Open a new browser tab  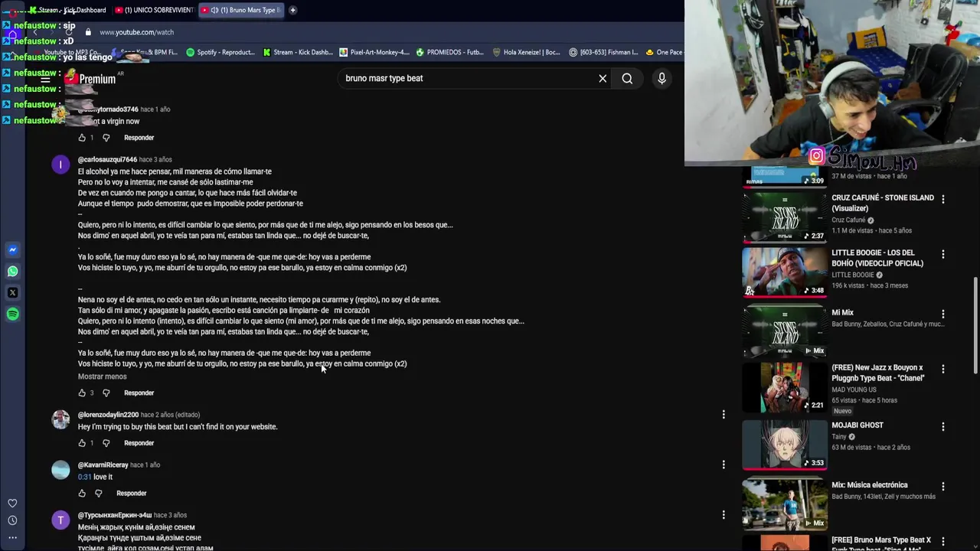point(293,10)
